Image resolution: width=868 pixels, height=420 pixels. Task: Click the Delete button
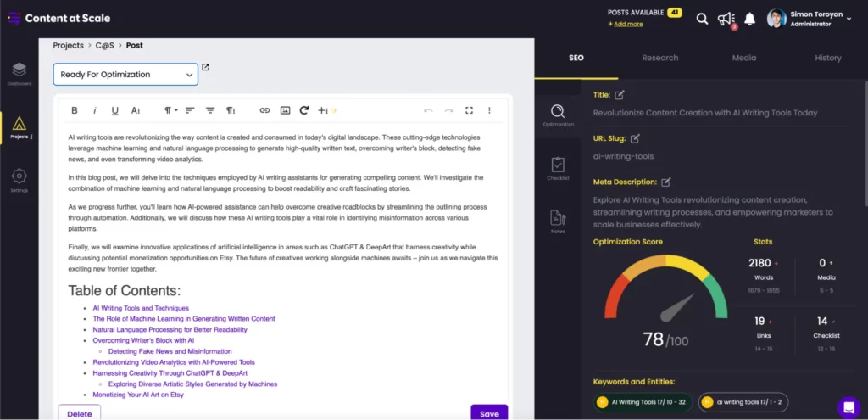[80, 413]
